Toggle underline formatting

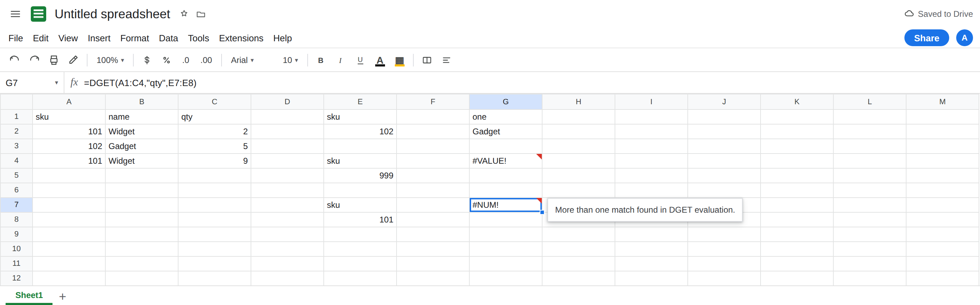(x=360, y=60)
